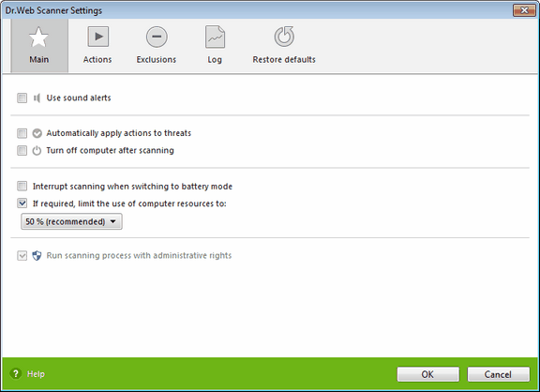The height and width of the screenshot is (392, 540).
Task: Click 'Run scanning process with administrative rights' text
Action: (139, 256)
